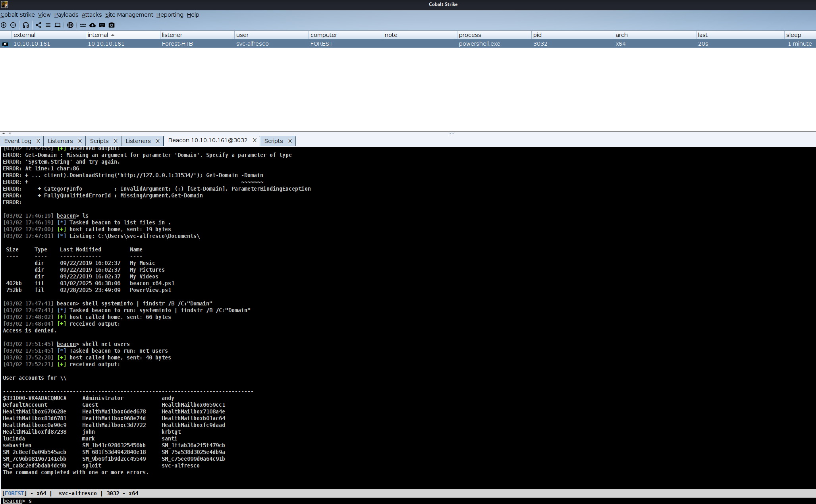Open downloads cloud icon
Viewport: 816px width, 504px height.
(93, 25)
